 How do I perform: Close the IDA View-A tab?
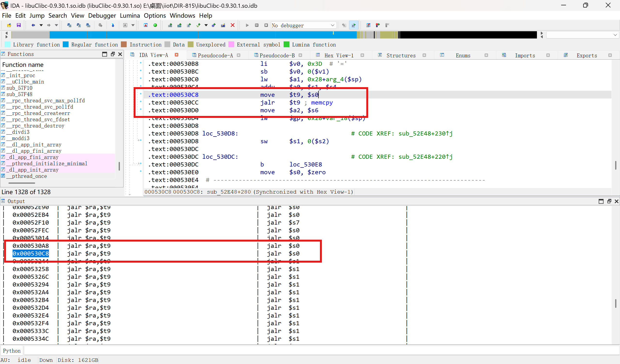[x=177, y=55]
